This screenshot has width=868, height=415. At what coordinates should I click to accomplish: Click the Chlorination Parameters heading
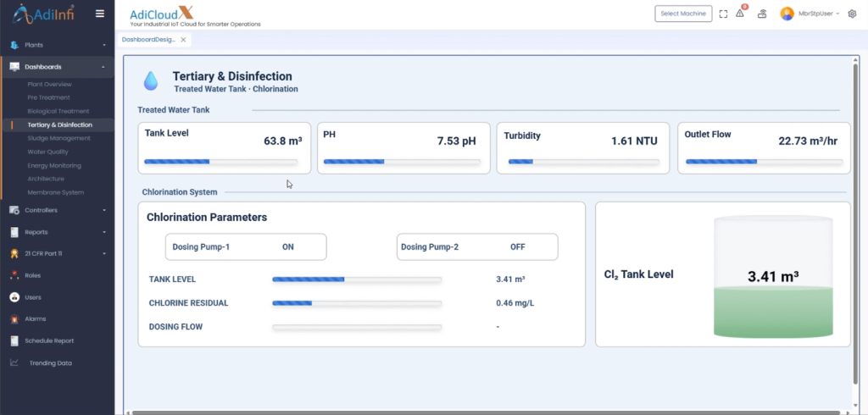point(207,218)
